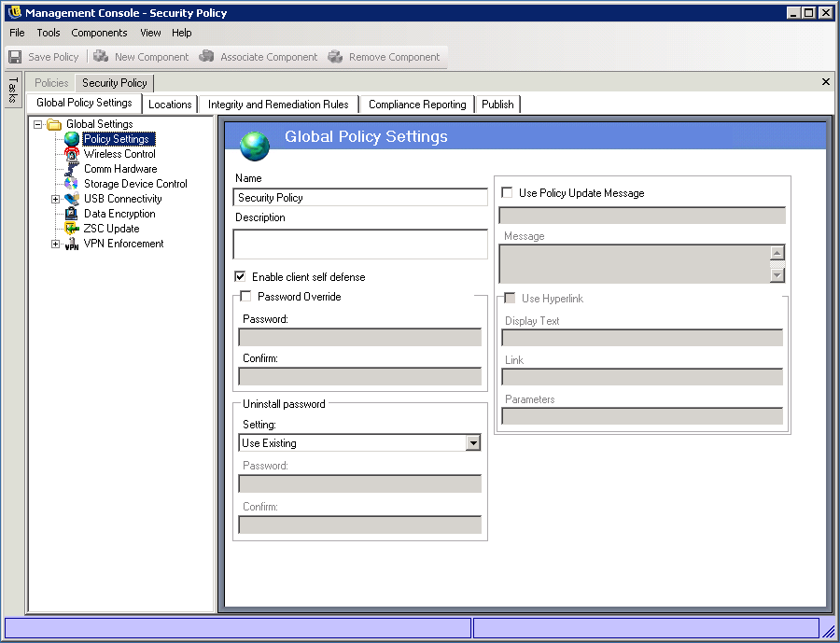The height and width of the screenshot is (643, 840).
Task: Open the File menu
Action: (17, 33)
